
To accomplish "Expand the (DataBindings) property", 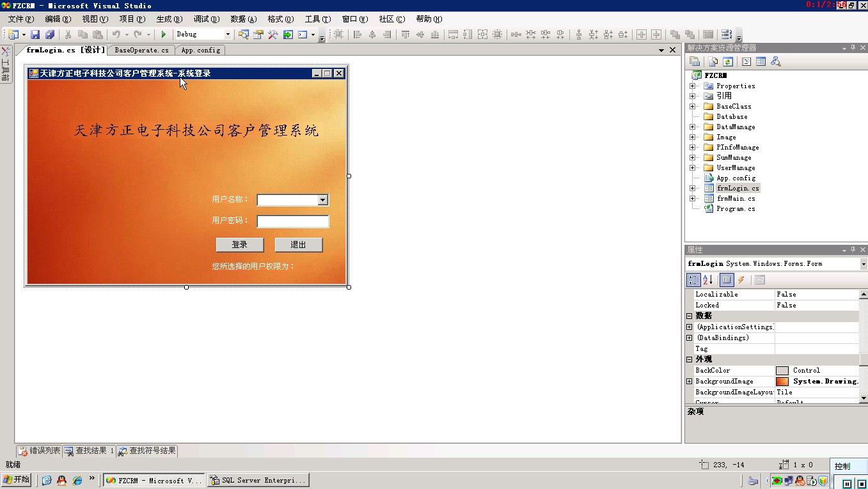I will [690, 338].
